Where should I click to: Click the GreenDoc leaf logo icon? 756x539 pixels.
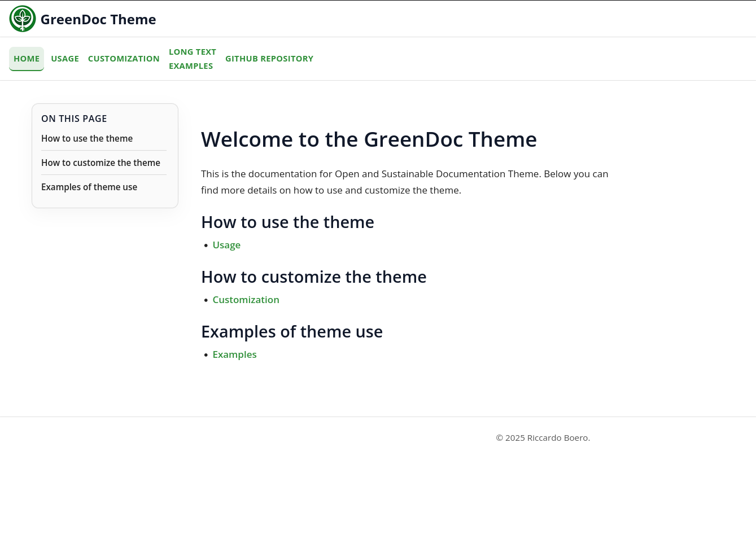point(23,19)
